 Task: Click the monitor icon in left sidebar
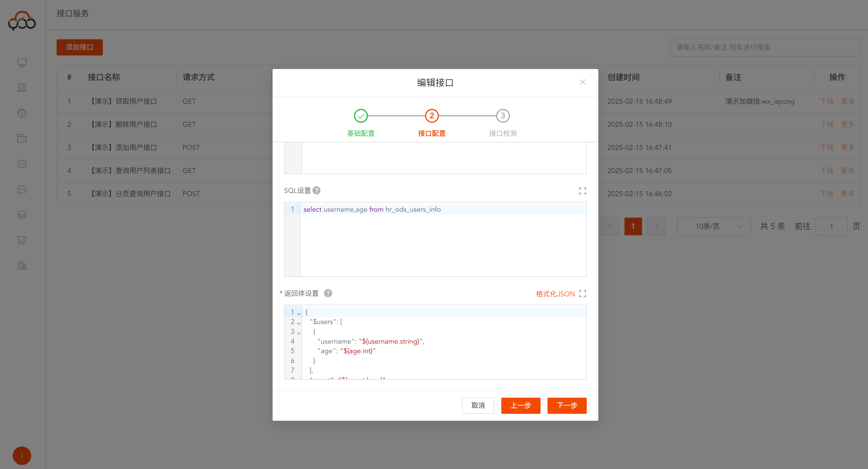point(22,63)
